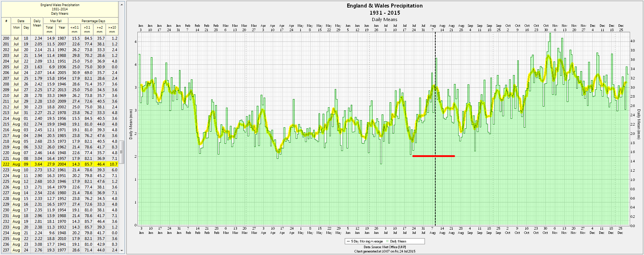The width and height of the screenshot is (644, 255).
Task: Select the highlighted Aug 09 row
Action: 59,164
